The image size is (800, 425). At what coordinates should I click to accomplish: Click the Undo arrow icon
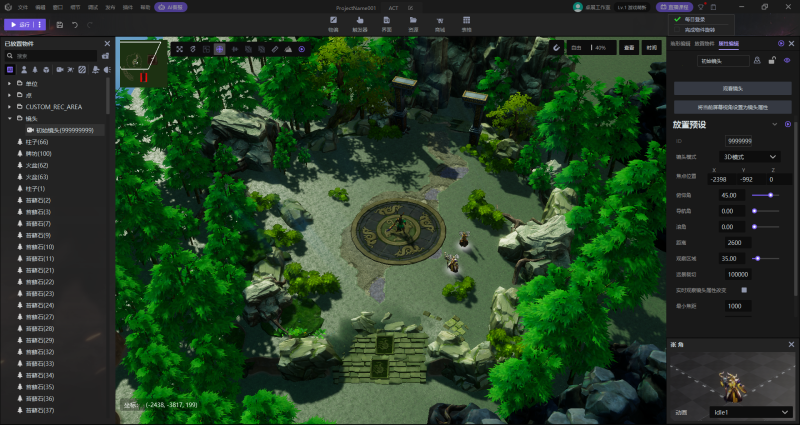click(x=75, y=24)
